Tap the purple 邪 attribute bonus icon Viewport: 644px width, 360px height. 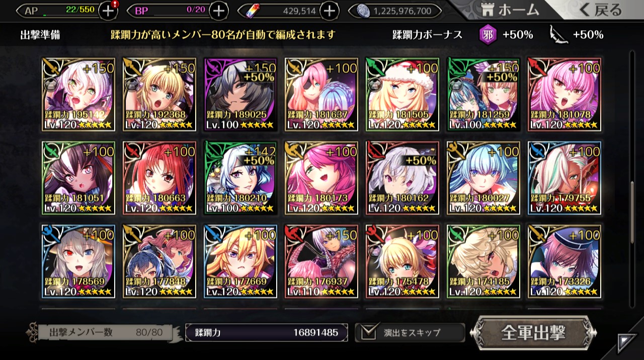click(488, 34)
